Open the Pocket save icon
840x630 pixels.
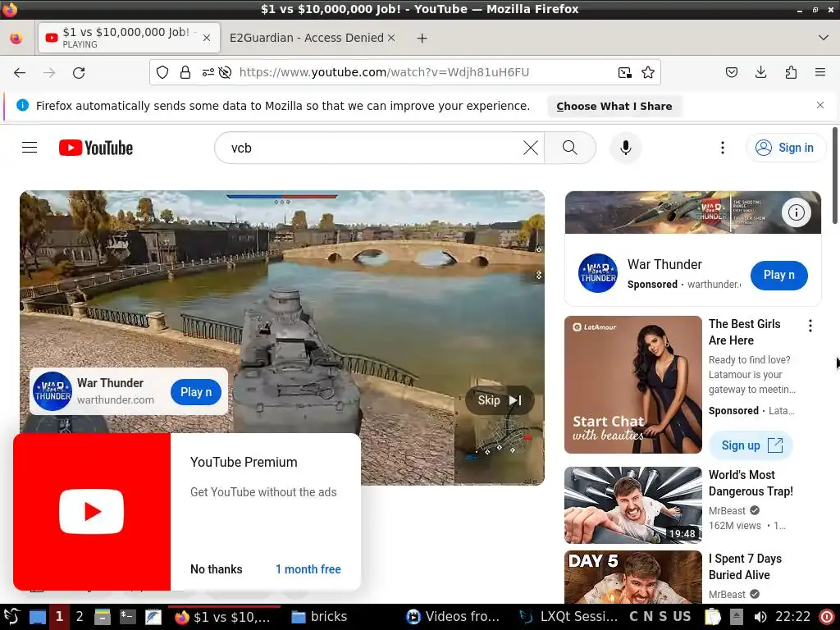point(732,72)
